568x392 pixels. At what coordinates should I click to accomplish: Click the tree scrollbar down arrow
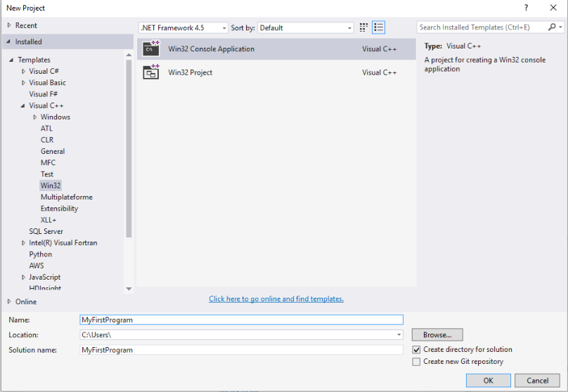pyautogui.click(x=129, y=289)
